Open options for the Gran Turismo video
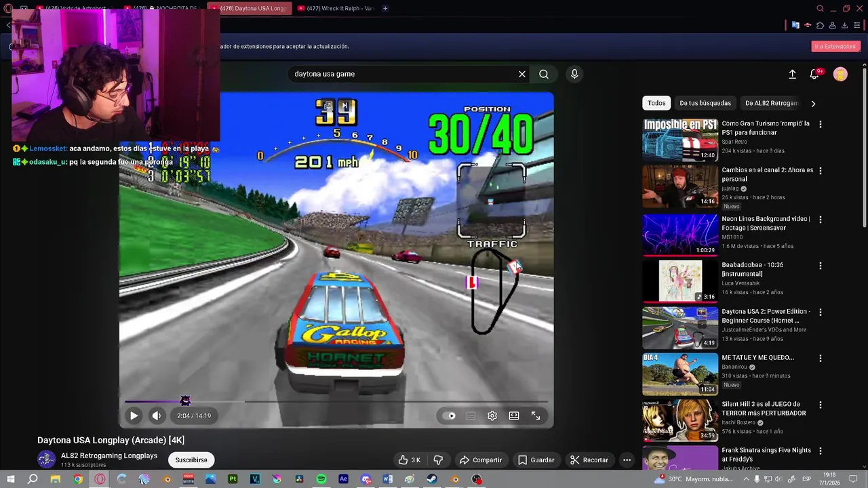 (821, 125)
